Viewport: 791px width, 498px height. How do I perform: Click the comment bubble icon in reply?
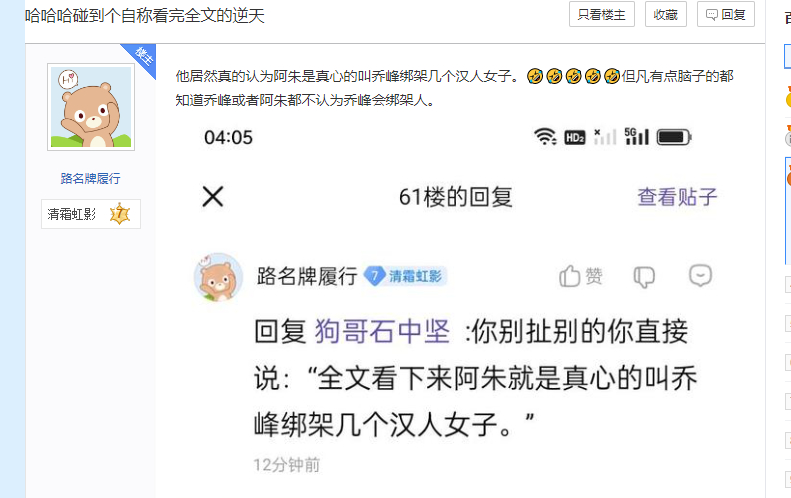(x=700, y=275)
